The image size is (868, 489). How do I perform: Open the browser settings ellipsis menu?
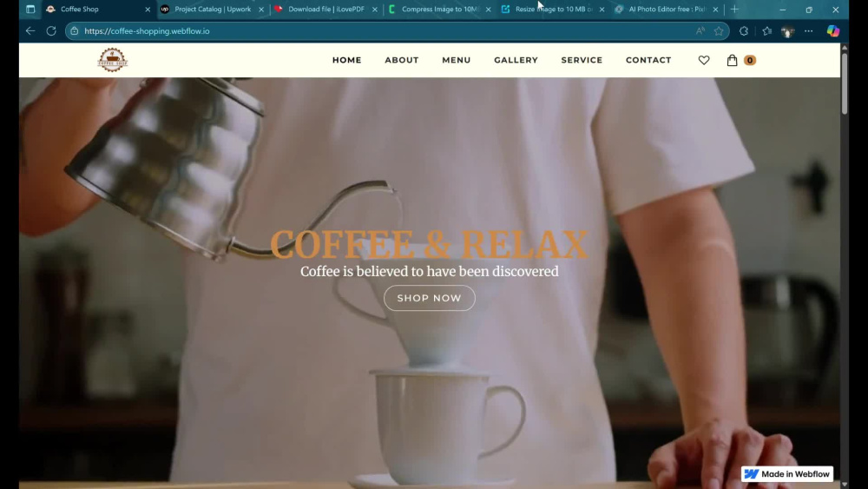coord(809,31)
